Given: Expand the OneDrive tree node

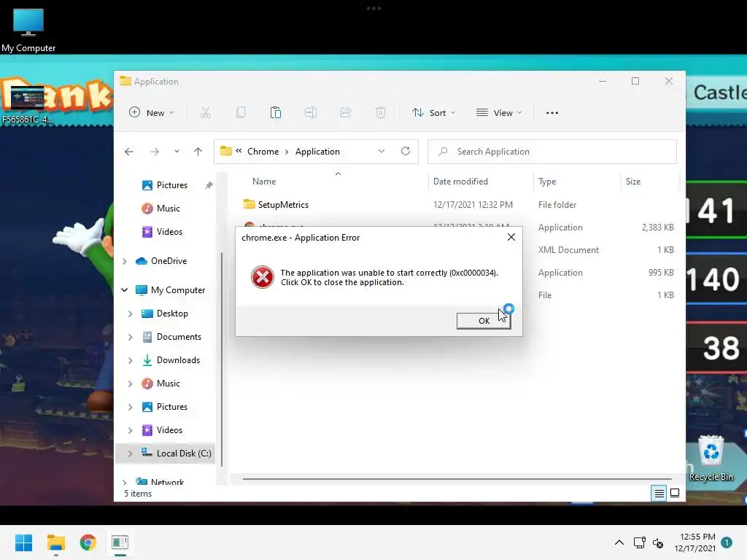Looking at the screenshot, I should pos(124,261).
